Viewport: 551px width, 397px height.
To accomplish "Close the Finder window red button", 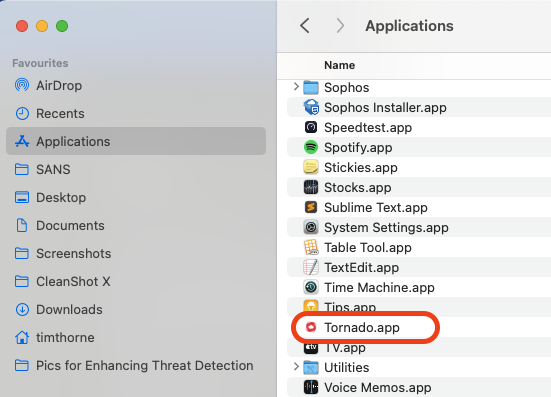I will 22,26.
